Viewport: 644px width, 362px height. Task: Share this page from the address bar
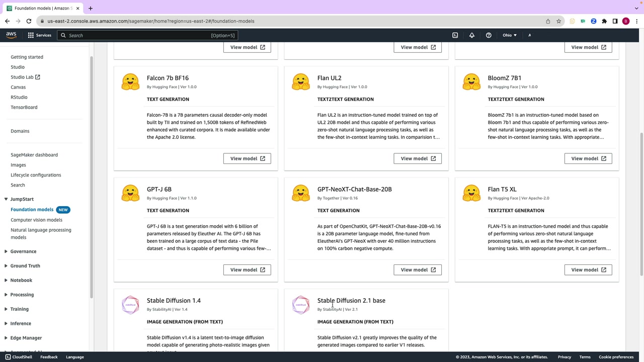tap(548, 21)
